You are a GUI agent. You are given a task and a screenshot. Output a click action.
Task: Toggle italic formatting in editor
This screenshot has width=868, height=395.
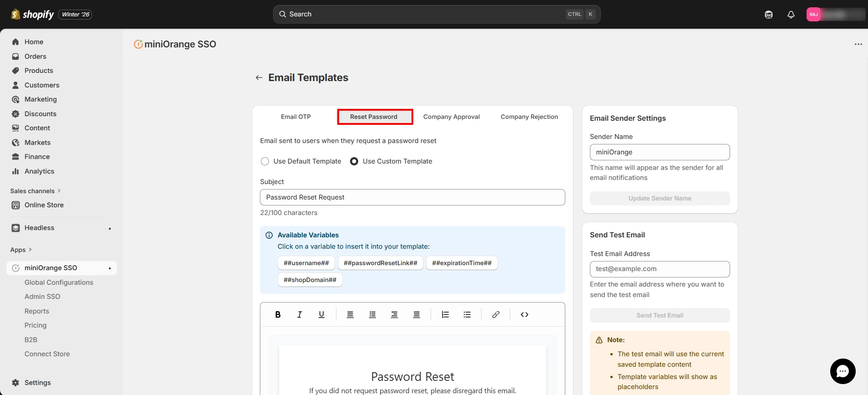pos(299,314)
